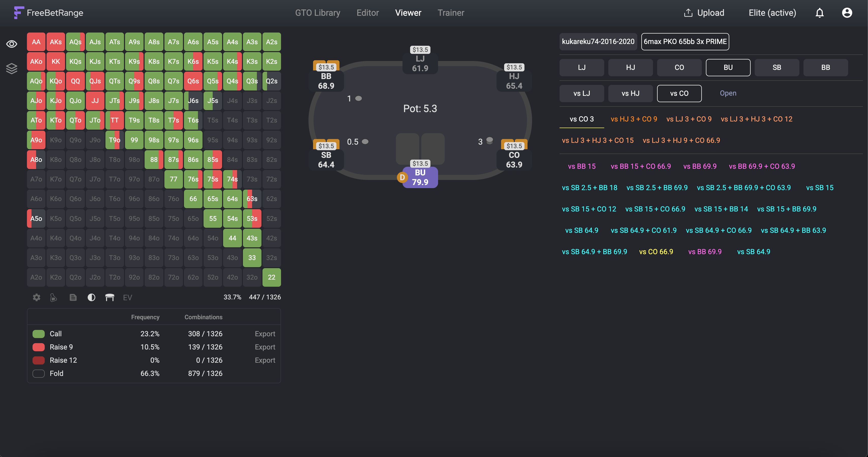Viewport: 868px width, 457px height.
Task: Open notifications bell icon
Action: pos(819,13)
